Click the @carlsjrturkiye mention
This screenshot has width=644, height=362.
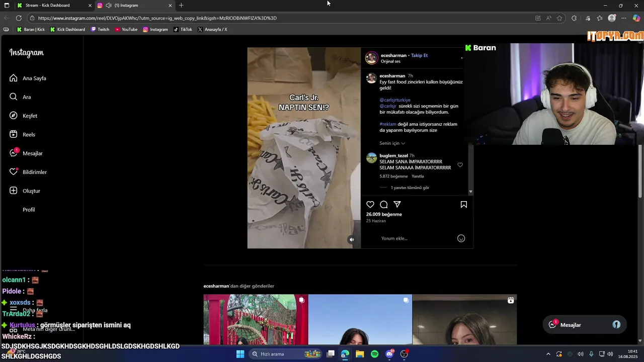point(395,100)
